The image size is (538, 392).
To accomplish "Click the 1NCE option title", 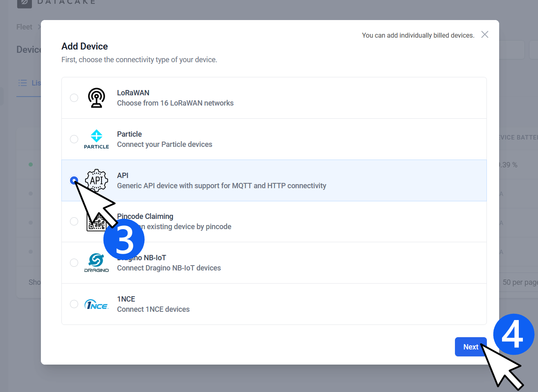I will [126, 299].
